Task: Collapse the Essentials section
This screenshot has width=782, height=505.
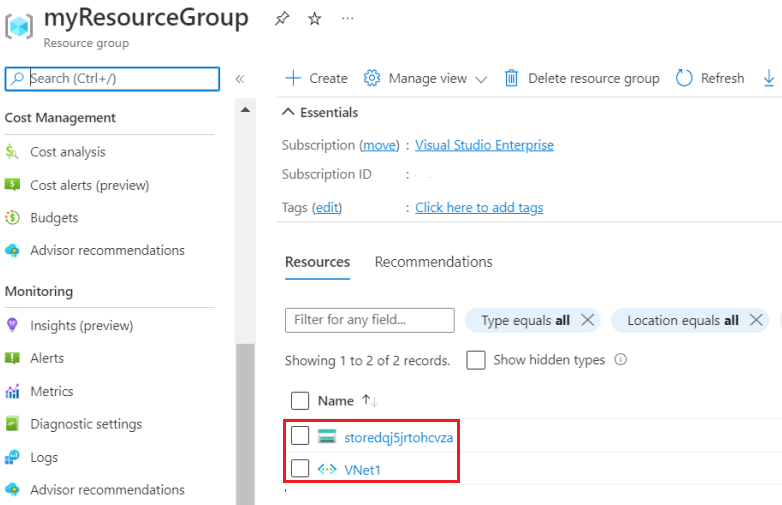Action: [289, 112]
